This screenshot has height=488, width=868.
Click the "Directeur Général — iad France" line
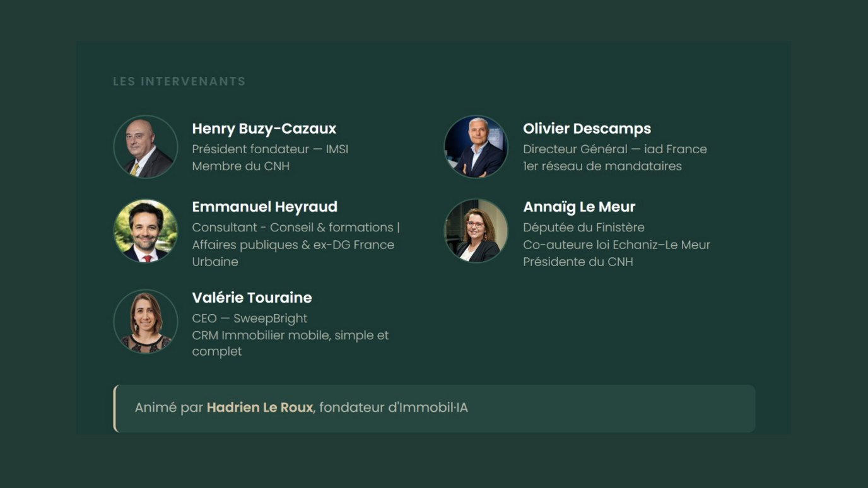[614, 149]
